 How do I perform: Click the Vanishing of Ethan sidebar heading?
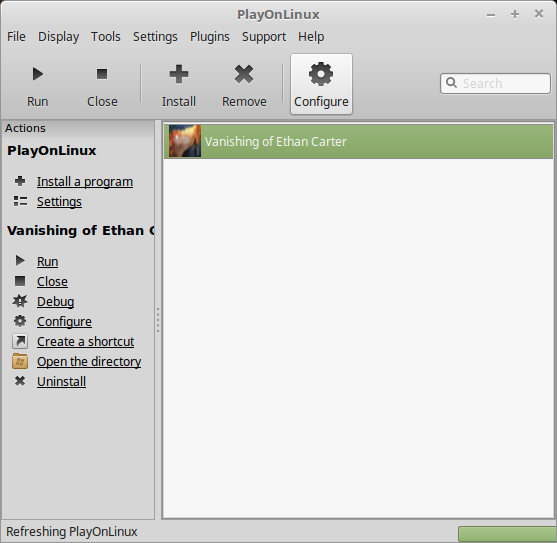tap(81, 230)
